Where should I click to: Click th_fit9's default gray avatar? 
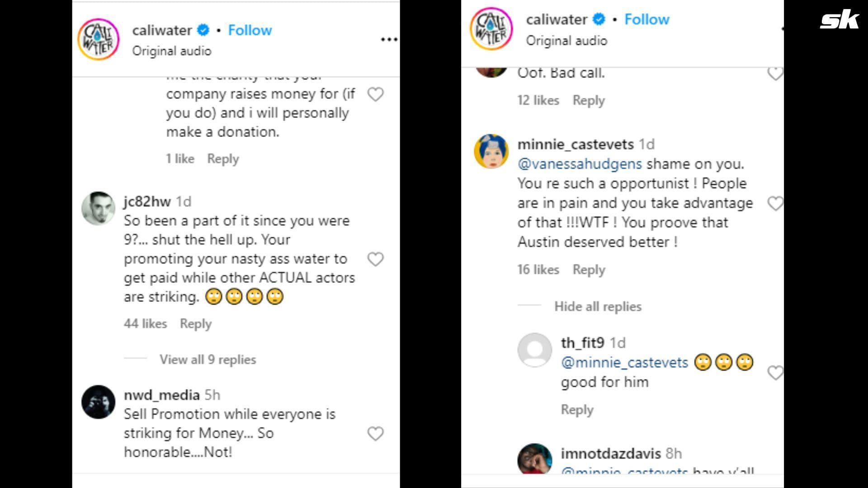[x=534, y=350]
